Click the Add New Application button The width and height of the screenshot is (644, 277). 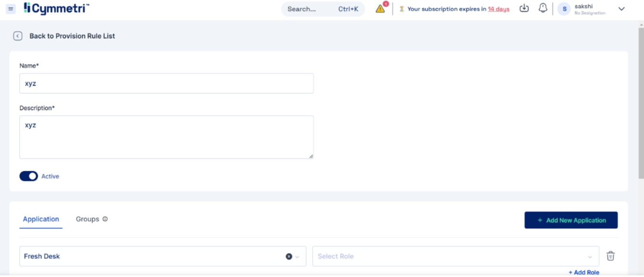click(x=571, y=220)
